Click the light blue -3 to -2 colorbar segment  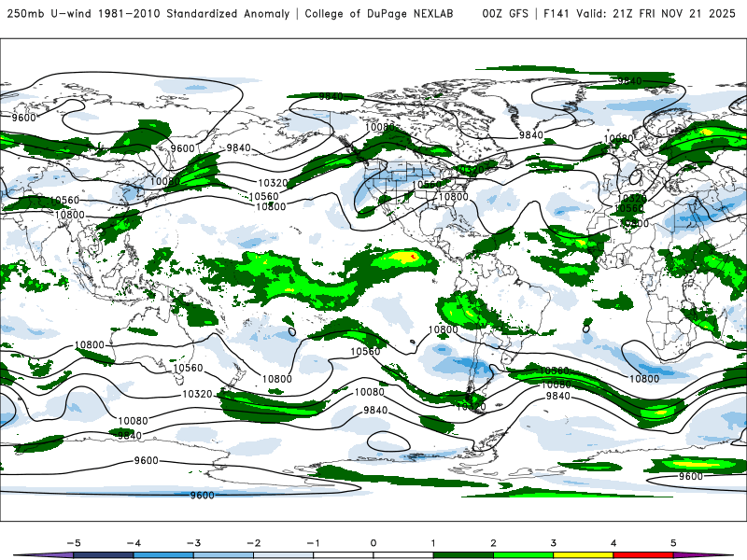click(x=223, y=555)
